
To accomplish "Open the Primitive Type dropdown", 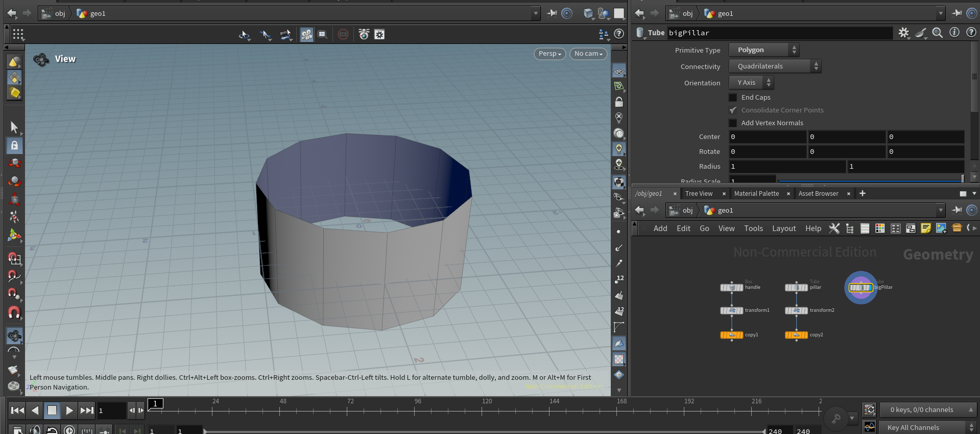I will click(763, 50).
